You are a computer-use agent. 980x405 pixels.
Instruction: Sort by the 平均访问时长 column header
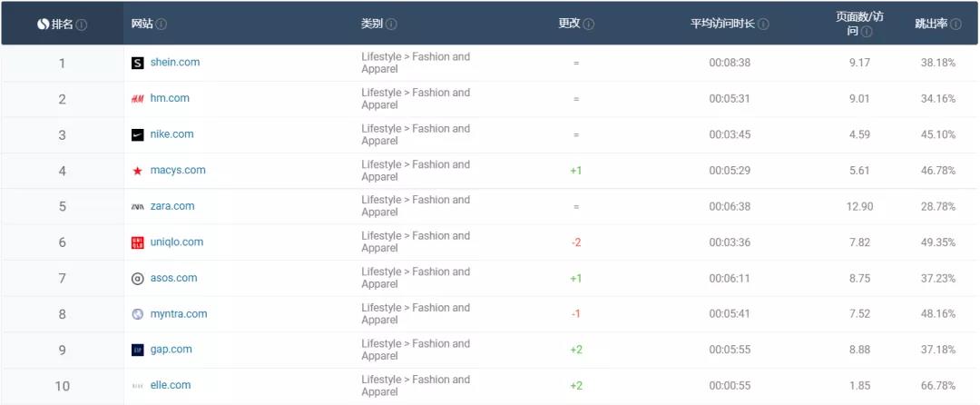(723, 25)
